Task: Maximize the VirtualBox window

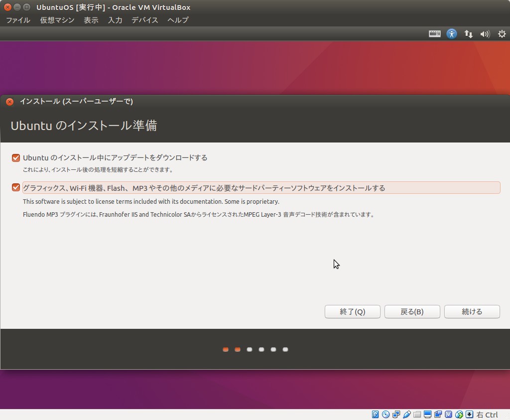Action: (x=27, y=7)
